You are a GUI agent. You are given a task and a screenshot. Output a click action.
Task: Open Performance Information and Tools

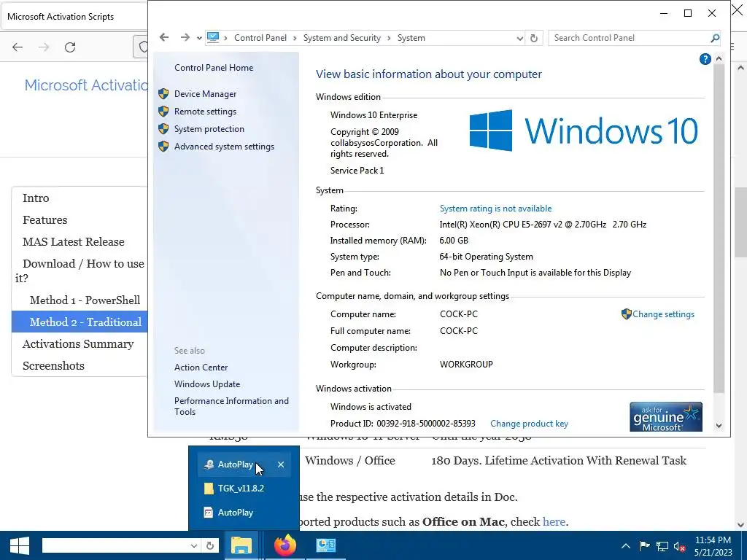pyautogui.click(x=231, y=406)
